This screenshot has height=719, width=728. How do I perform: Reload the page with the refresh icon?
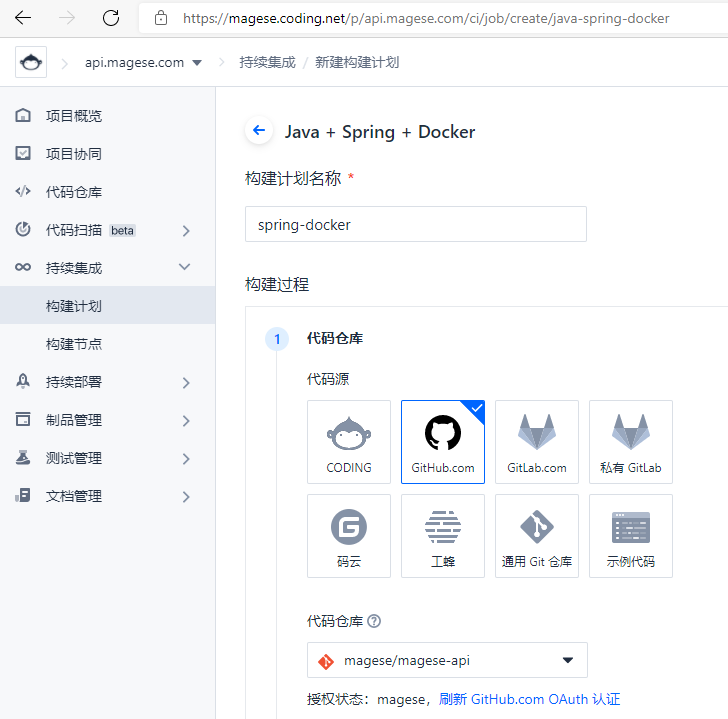click(x=111, y=18)
